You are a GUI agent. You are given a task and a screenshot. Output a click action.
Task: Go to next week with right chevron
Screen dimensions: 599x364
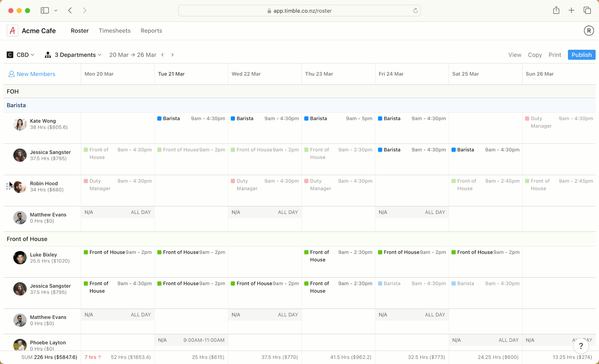point(172,55)
